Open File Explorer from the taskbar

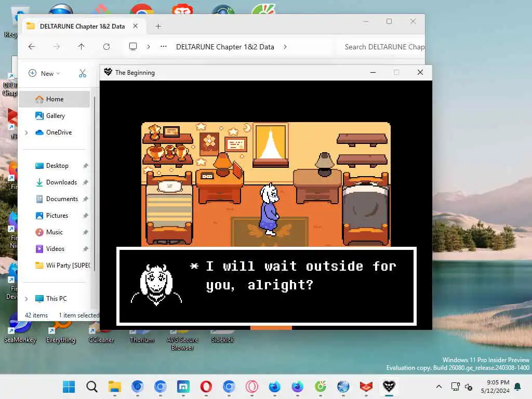115,387
